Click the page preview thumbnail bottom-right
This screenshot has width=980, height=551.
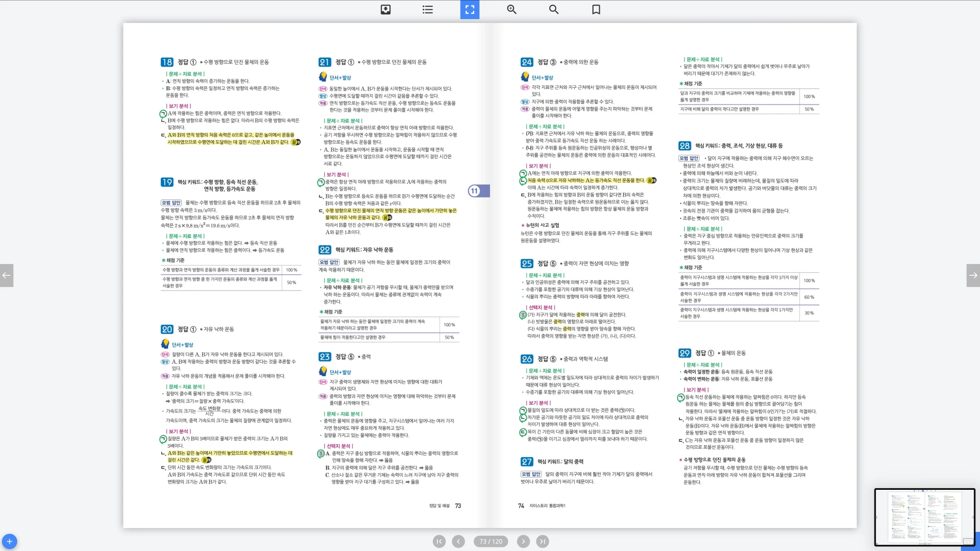tap(924, 517)
